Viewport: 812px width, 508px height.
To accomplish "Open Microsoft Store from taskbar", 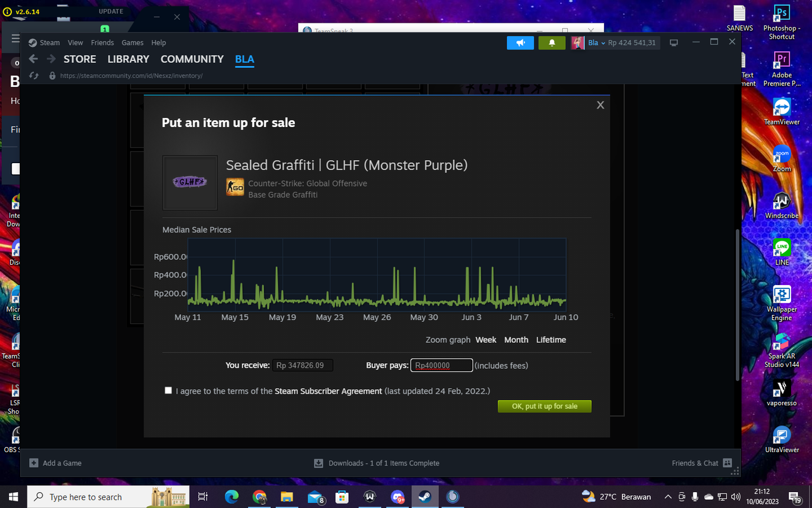I will coord(342,497).
